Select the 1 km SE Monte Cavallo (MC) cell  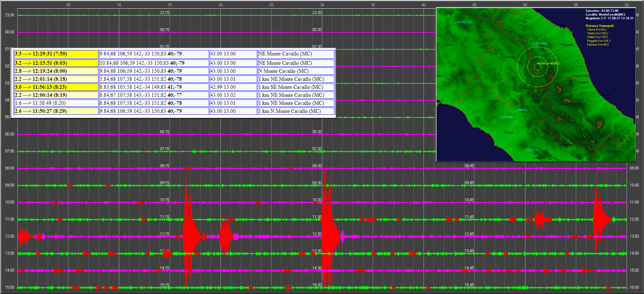pos(296,87)
